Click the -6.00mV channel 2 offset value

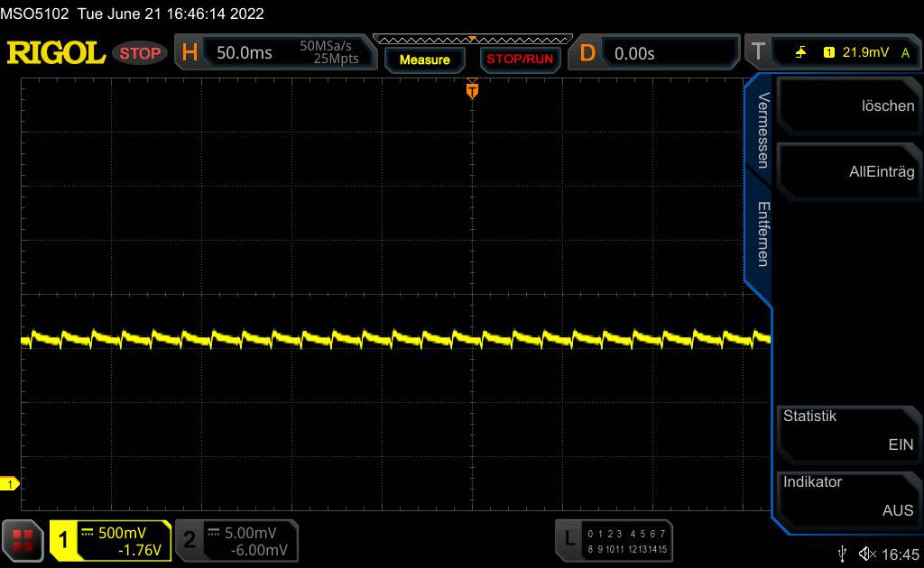(259, 550)
